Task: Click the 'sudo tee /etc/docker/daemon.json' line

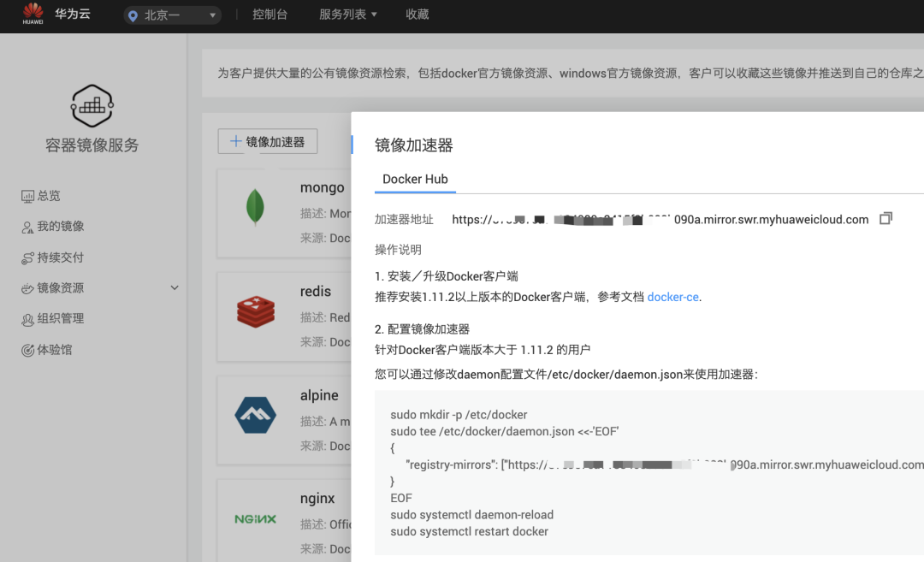Action: tap(505, 431)
